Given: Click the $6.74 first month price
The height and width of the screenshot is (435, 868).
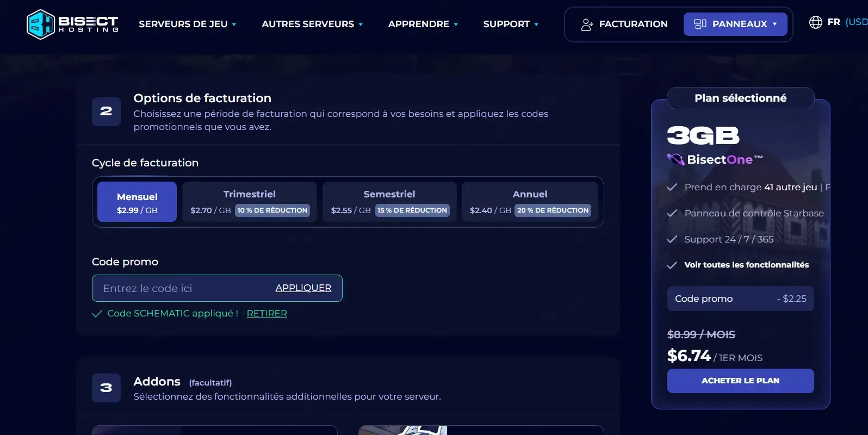Looking at the screenshot, I should tap(689, 356).
